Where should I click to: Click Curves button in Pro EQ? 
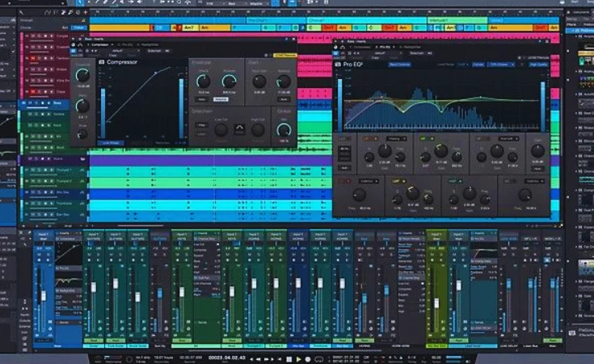coord(478,65)
